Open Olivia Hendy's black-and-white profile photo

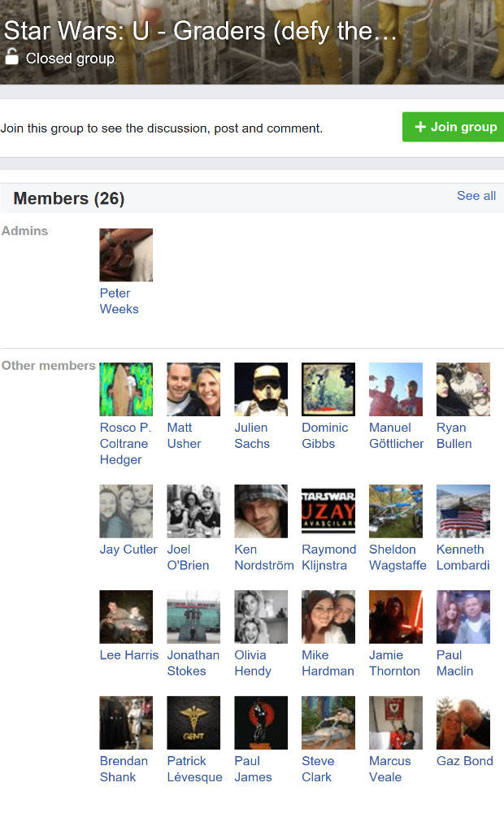(261, 617)
